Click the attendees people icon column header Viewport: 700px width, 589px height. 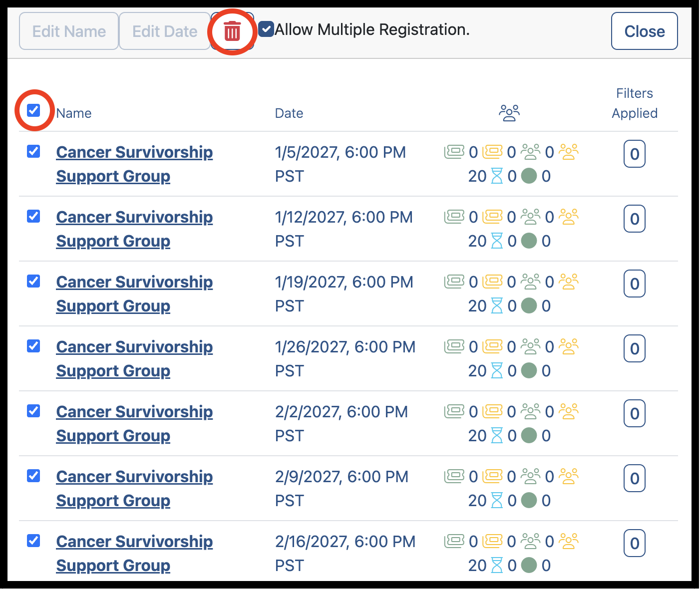point(509,113)
